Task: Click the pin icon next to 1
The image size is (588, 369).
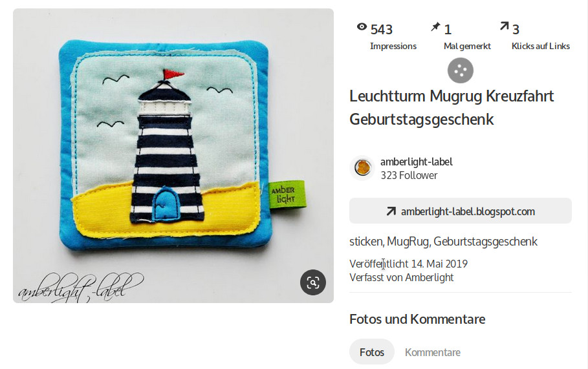Action: [x=435, y=26]
